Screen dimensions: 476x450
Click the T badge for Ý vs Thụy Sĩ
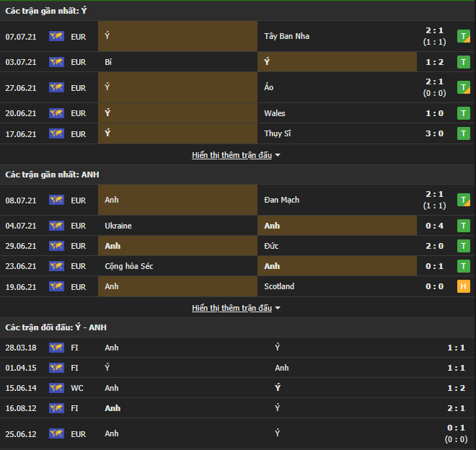[464, 133]
